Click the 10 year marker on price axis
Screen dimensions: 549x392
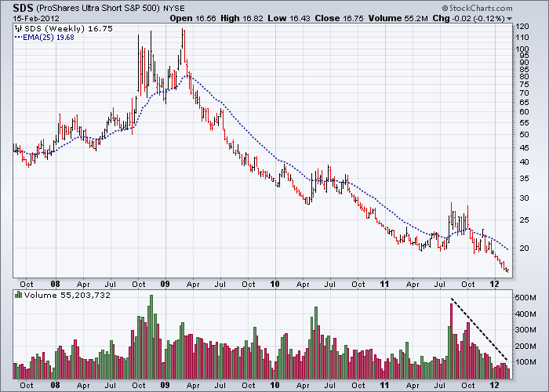point(274,285)
